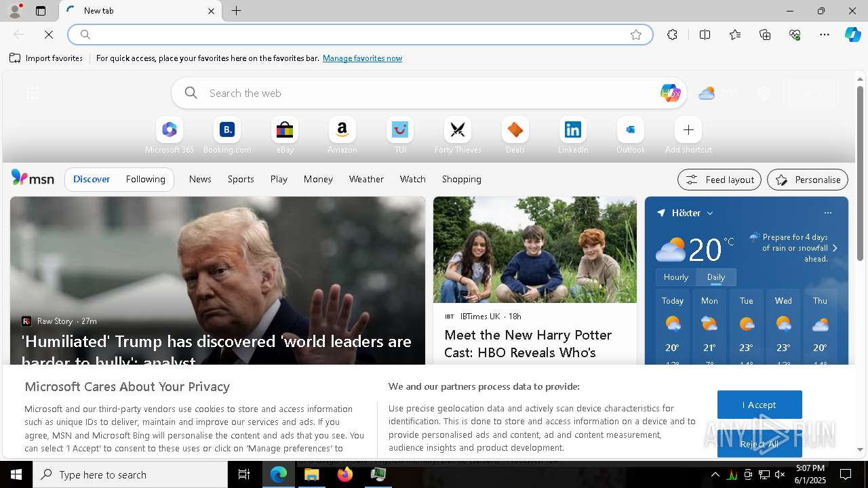Launch the Forty Thieves shortcut

[458, 136]
